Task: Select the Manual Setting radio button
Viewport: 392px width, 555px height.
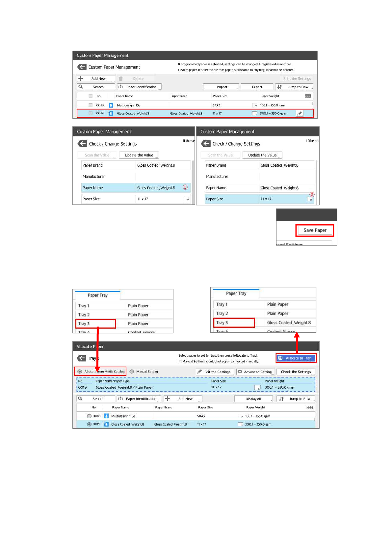Action: coord(132,372)
